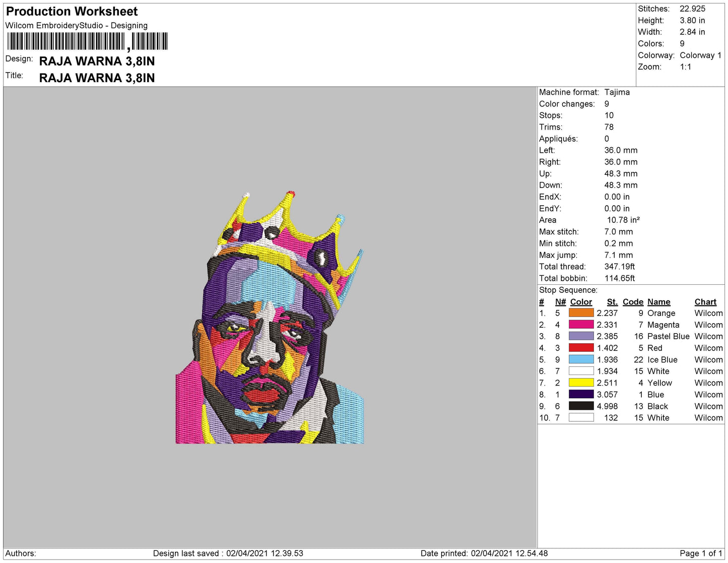Click the Orange thread name in row 1
This screenshot has width=728, height=563.
tap(661, 313)
